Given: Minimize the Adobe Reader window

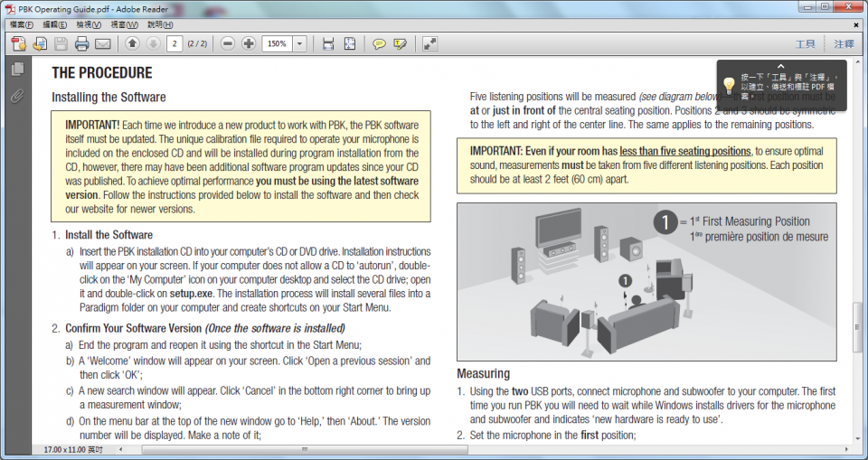Looking at the screenshot, I should [x=808, y=6].
